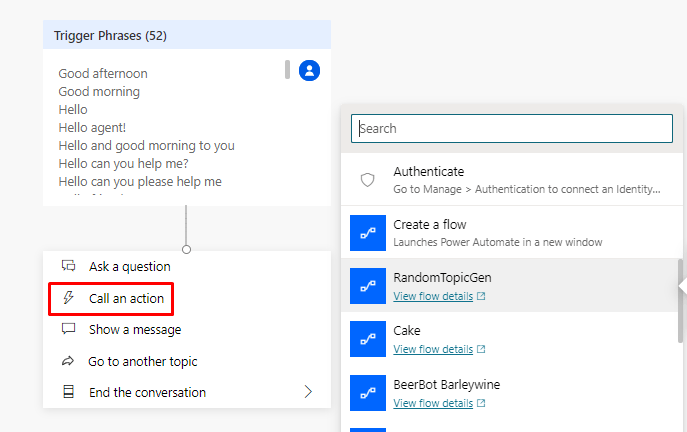This screenshot has height=432, width=687.
Task: Click the Authenticate shield icon
Action: pos(367,180)
